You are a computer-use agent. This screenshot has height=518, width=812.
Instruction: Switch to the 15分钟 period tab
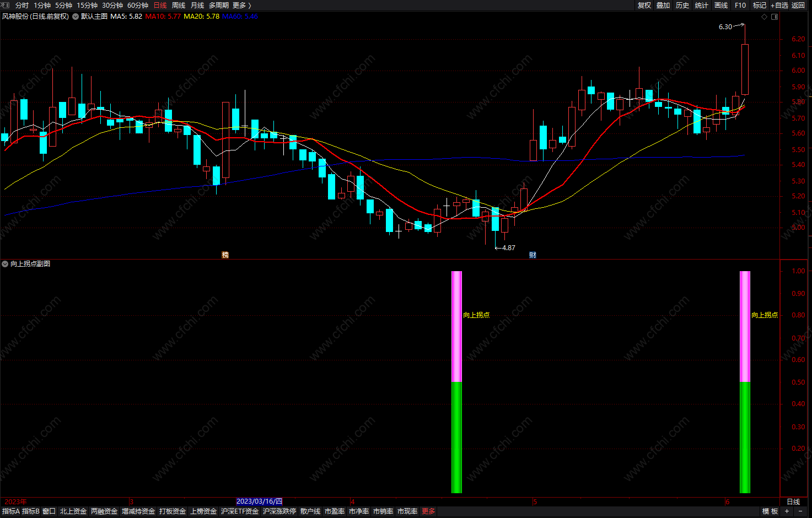87,5
